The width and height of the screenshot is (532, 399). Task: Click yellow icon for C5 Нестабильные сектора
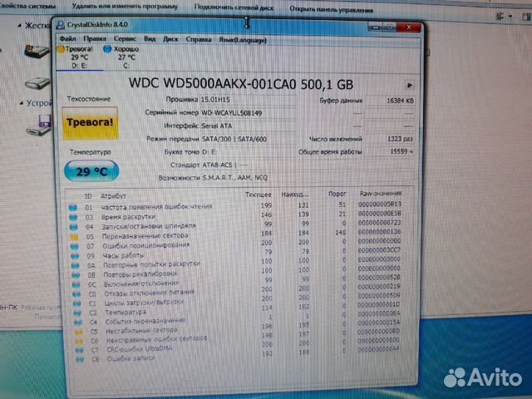point(79,332)
